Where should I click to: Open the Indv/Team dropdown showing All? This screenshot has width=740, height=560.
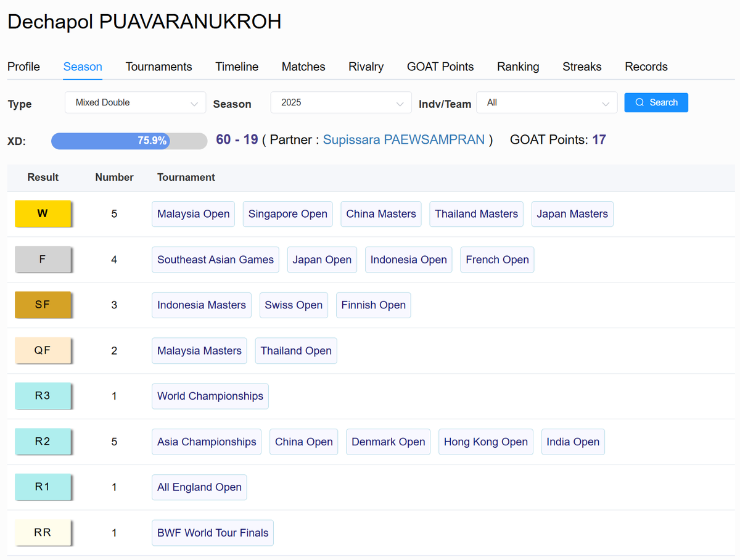coord(547,102)
